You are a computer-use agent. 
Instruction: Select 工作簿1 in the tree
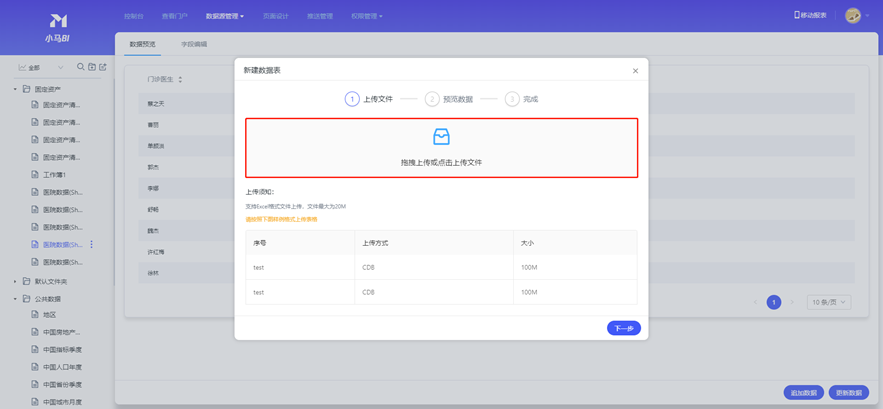coord(55,175)
